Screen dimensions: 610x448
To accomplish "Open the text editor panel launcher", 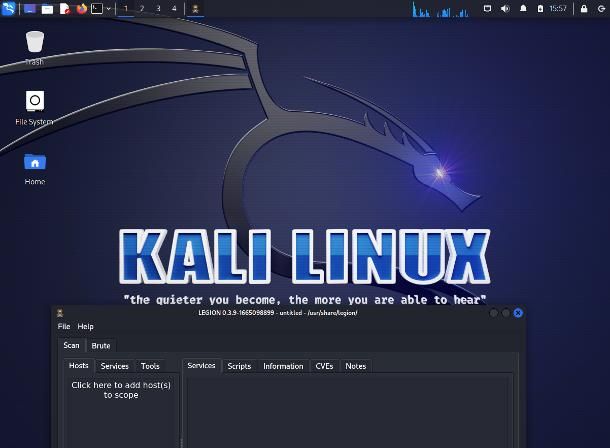I will [65, 8].
